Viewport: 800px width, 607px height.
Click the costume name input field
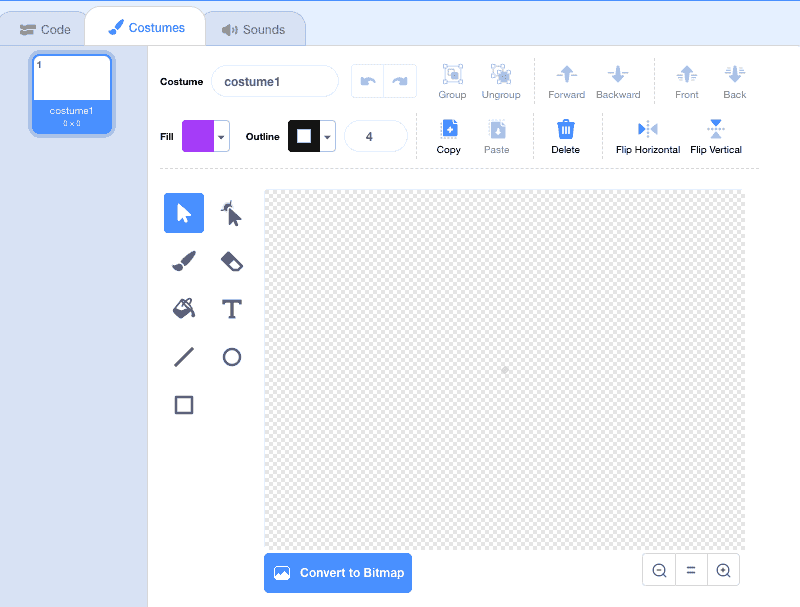274,82
